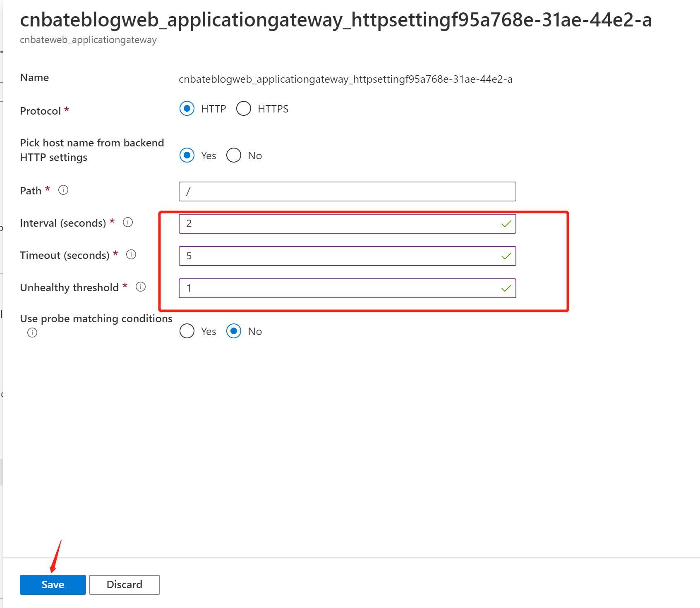Open the Unhealthy threshold info tooltip
Viewport: 700px width, 608px height.
140,287
